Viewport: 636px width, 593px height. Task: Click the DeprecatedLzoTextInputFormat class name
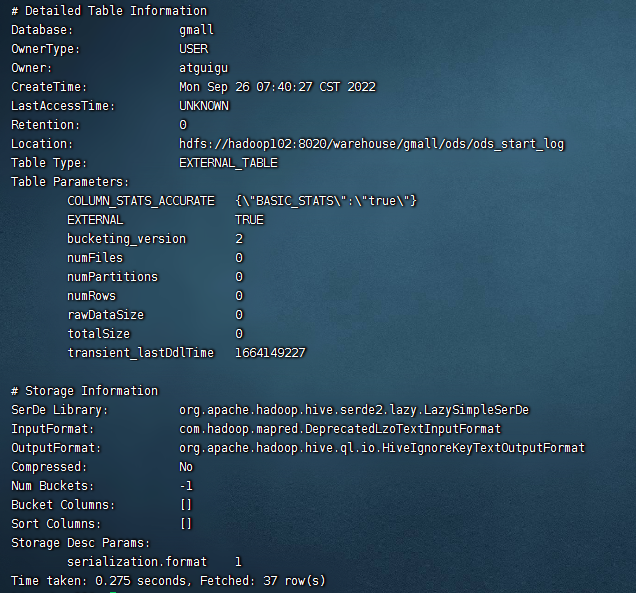[340, 429]
